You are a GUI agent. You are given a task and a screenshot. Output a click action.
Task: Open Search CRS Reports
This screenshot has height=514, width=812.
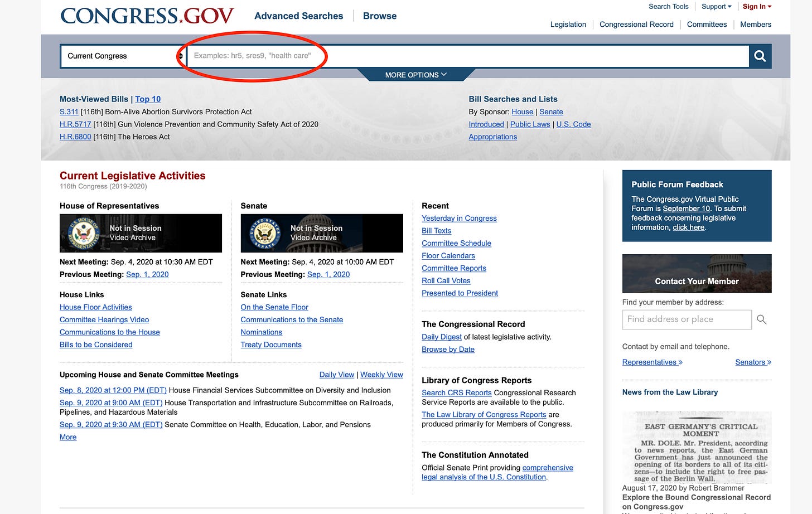(457, 392)
